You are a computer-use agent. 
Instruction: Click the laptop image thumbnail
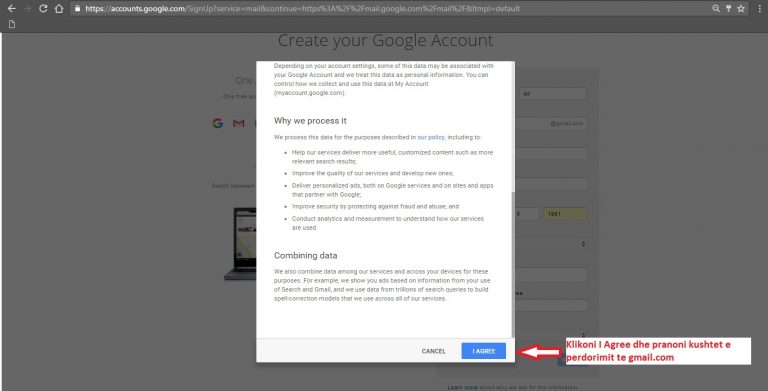coord(241,244)
